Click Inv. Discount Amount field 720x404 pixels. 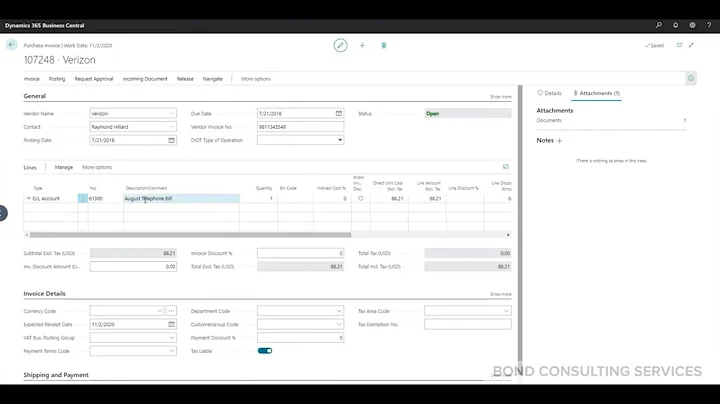tap(133, 266)
